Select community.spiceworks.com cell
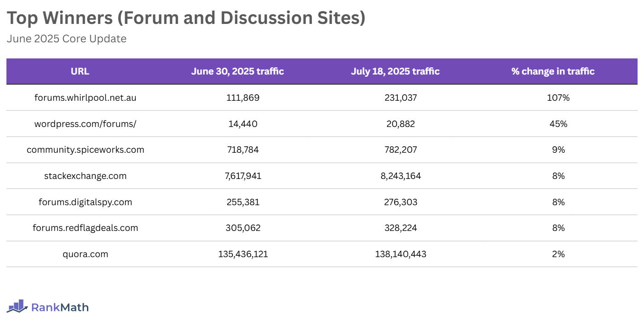 [x=86, y=149]
